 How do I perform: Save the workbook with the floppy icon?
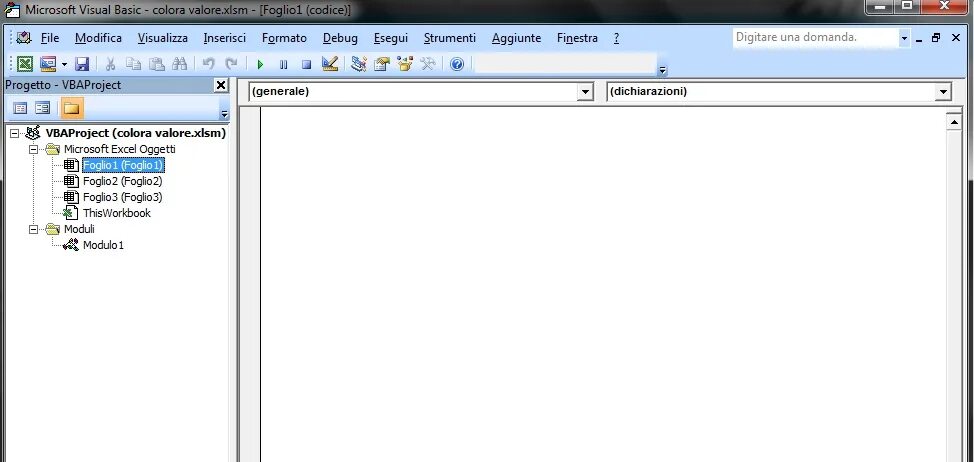click(82, 64)
